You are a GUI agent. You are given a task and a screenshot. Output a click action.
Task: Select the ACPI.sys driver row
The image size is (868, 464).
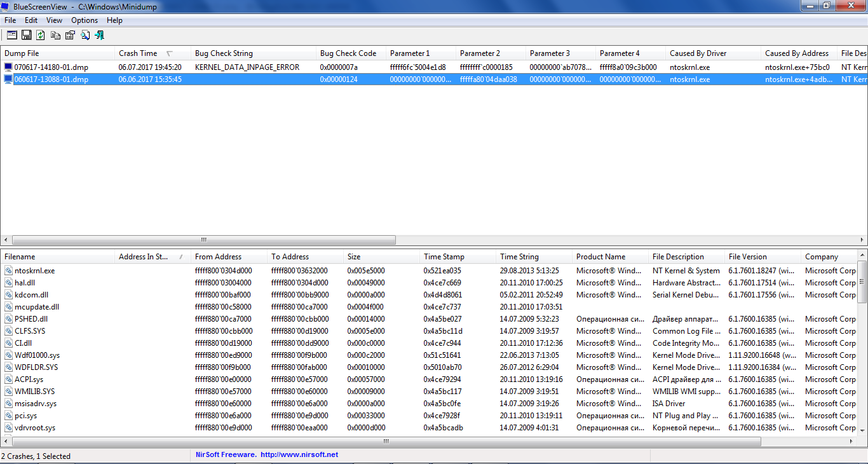click(29, 379)
